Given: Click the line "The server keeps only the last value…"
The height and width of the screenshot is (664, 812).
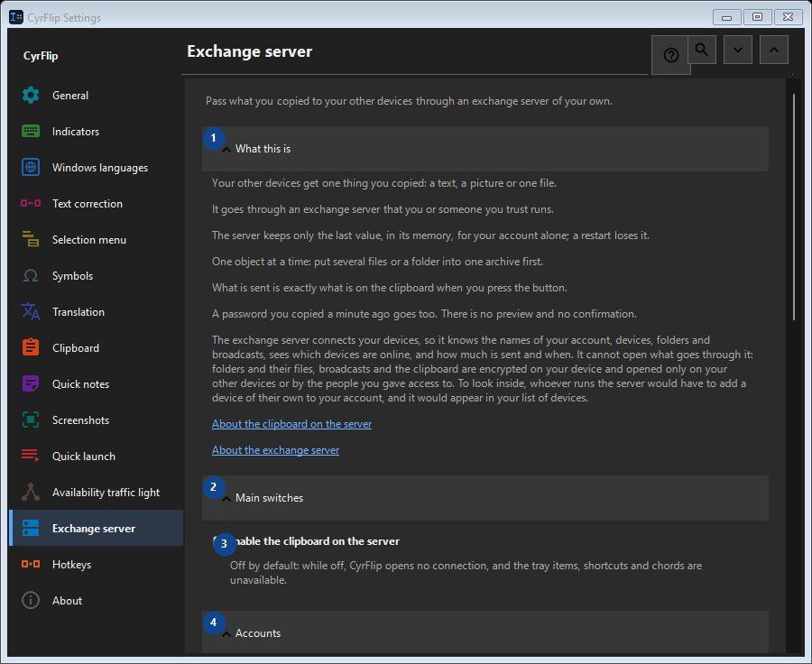Looking at the screenshot, I should (430, 235).
